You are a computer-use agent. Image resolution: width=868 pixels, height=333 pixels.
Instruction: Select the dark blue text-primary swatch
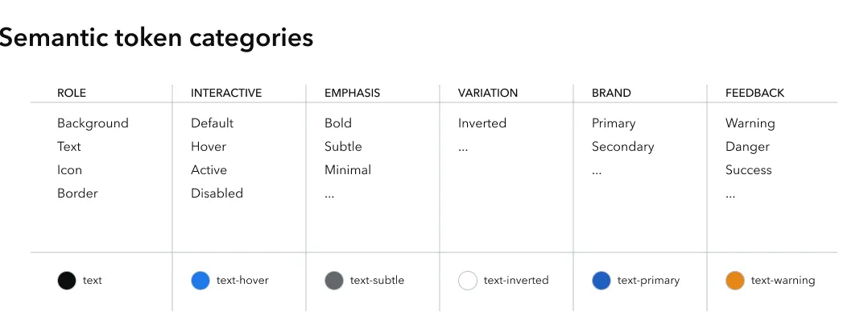coord(601,281)
